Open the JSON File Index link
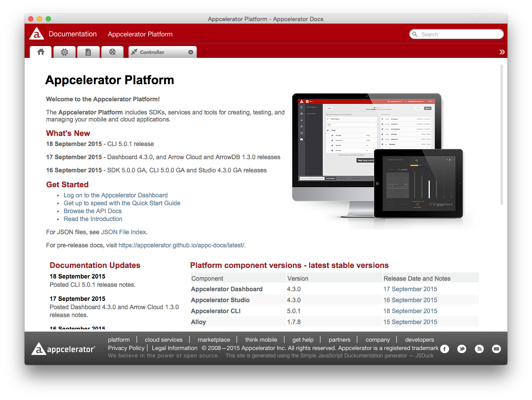Screen dimensions: 532x400 click(x=124, y=232)
